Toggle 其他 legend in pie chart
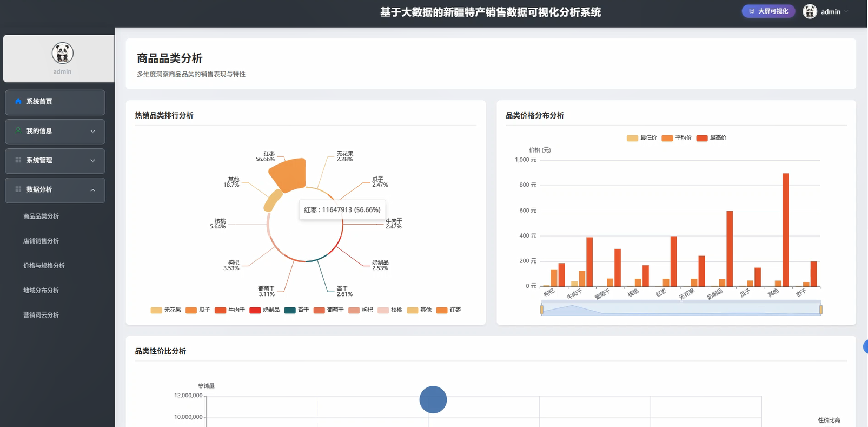The image size is (868, 427). [419, 310]
